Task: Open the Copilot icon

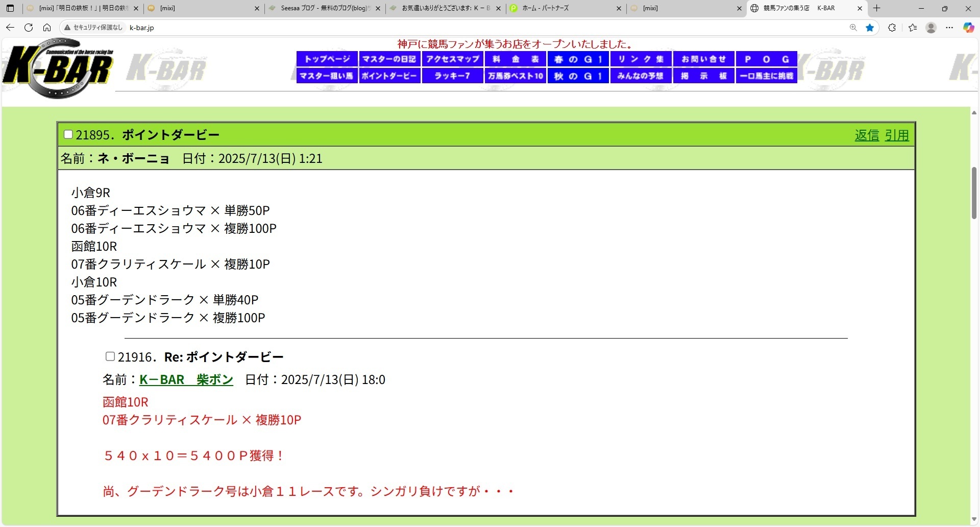Action: click(x=968, y=28)
